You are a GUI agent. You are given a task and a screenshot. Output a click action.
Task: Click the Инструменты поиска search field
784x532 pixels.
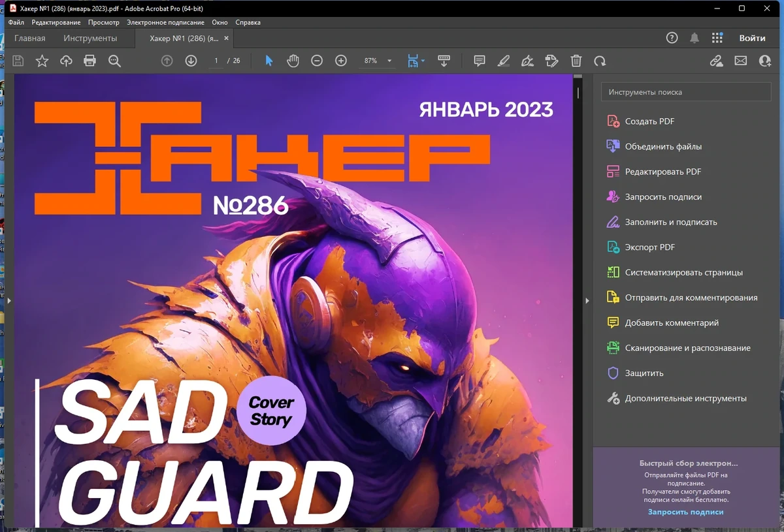pyautogui.click(x=686, y=92)
